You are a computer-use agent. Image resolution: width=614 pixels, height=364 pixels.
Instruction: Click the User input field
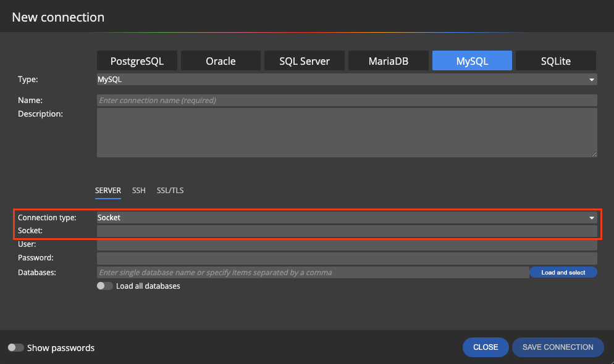click(347, 245)
